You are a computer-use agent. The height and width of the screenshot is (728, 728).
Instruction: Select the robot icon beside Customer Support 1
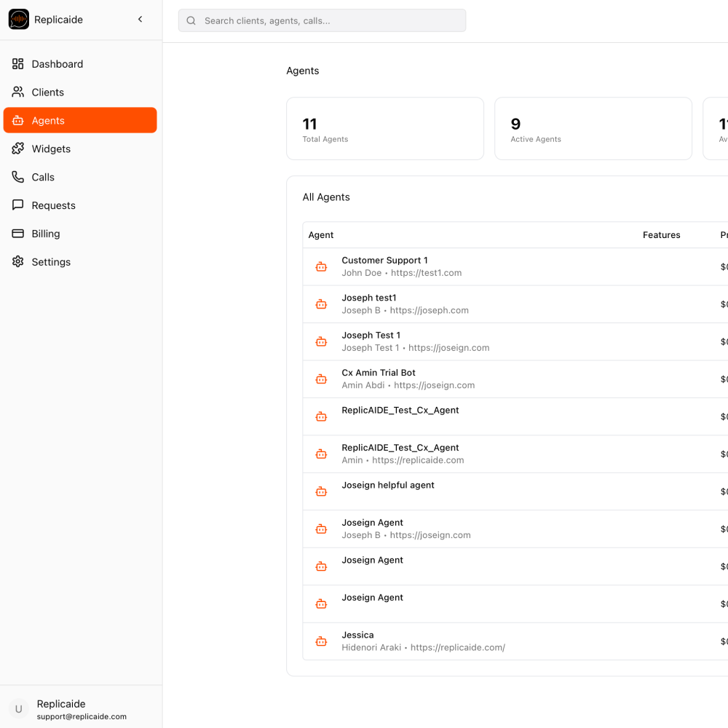coord(321,266)
